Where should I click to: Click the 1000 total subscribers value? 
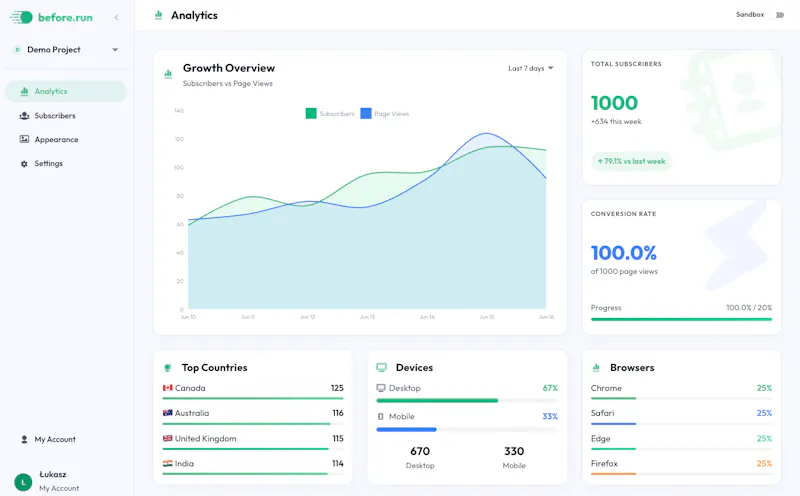[614, 103]
